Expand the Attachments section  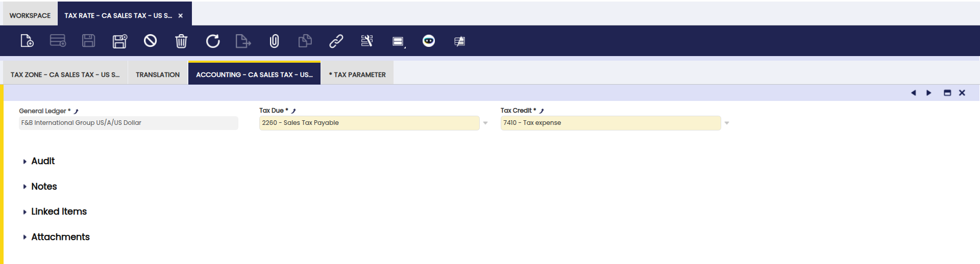60,237
